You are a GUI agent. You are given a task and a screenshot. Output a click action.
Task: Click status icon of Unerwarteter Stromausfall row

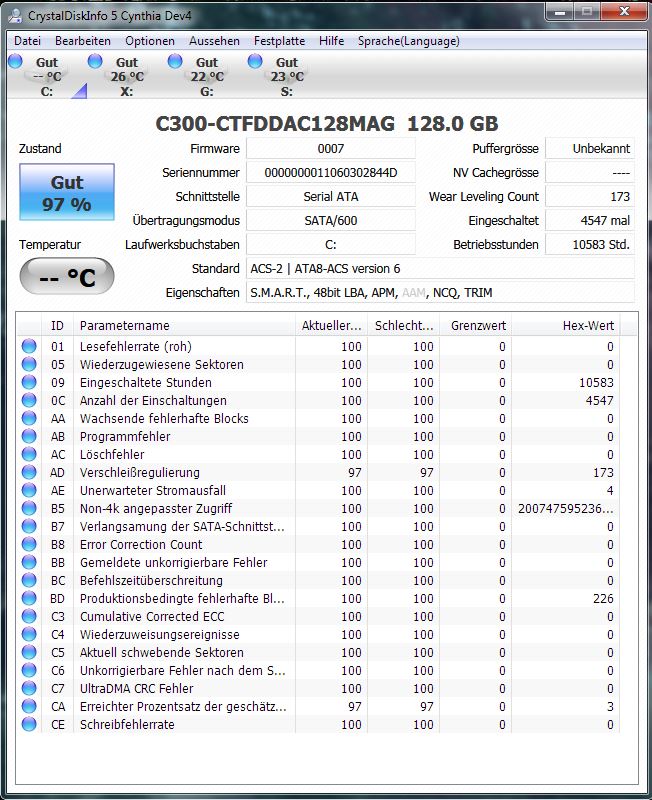point(29,490)
